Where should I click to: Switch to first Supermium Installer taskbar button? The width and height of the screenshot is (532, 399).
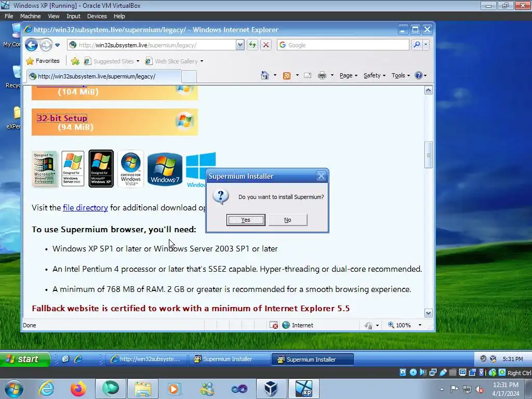coord(229,359)
